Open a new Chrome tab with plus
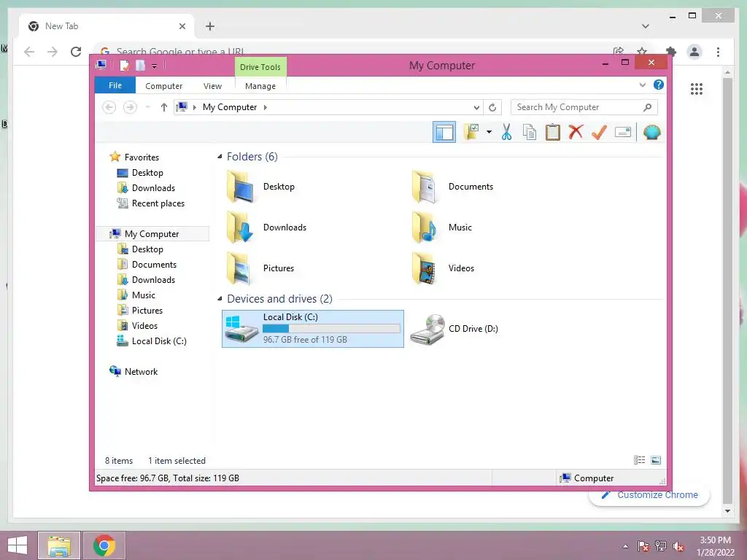Screen dimensions: 747x560 tap(210, 26)
